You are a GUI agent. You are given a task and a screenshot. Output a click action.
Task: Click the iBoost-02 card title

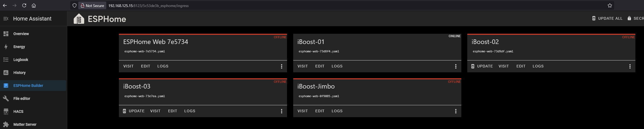[x=485, y=42]
